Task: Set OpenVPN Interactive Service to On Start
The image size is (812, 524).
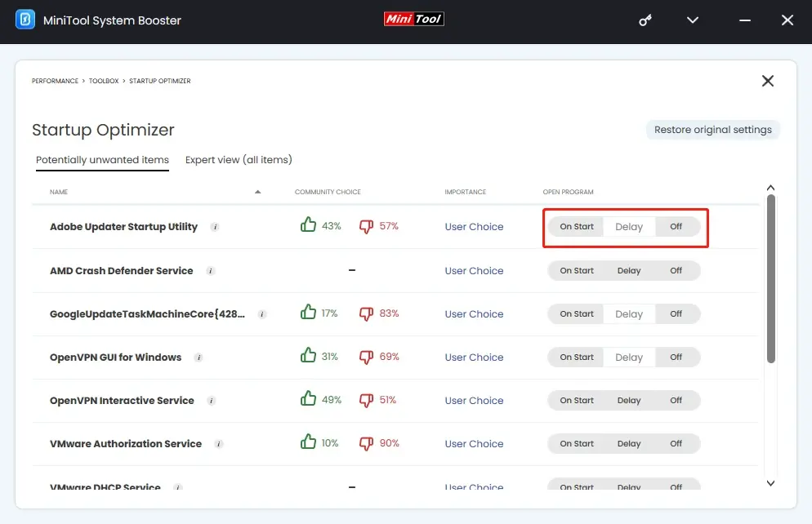Action: 577,401
